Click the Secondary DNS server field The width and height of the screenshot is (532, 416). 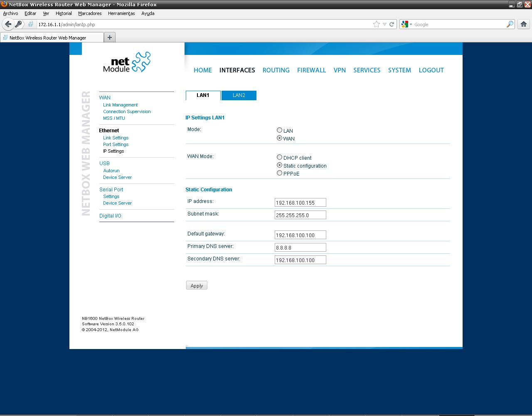coord(300,260)
